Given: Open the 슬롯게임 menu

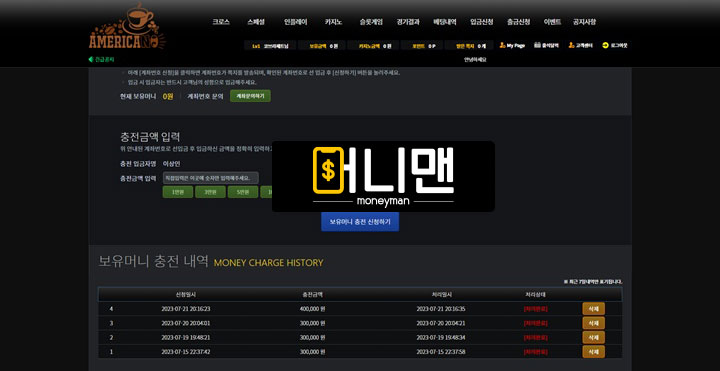Looking at the screenshot, I should pos(371,22).
